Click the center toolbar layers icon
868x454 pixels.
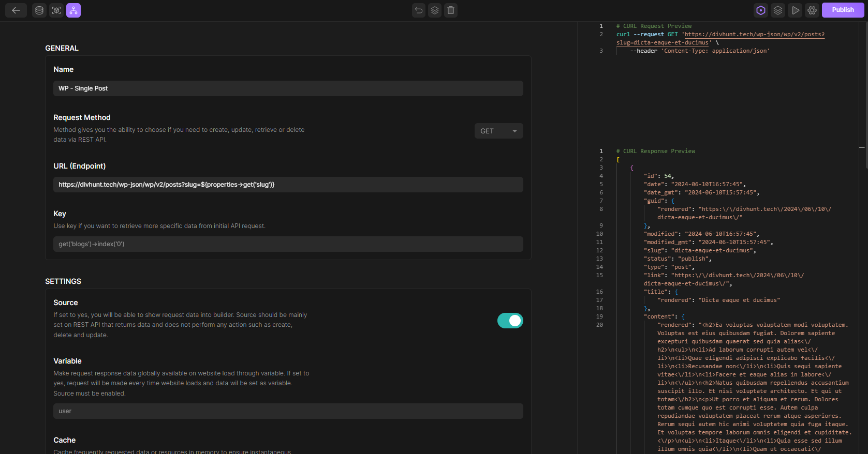[435, 10]
